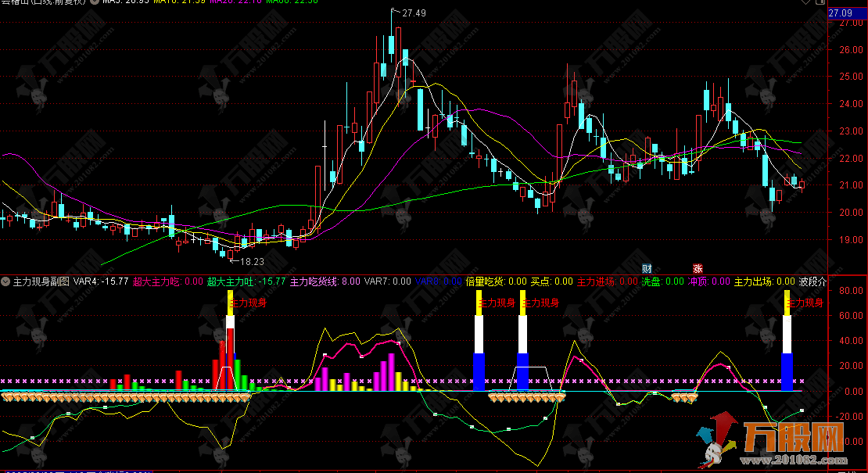Select the 超大主力吃 indicator label
The width and height of the screenshot is (868, 473).
157,281
